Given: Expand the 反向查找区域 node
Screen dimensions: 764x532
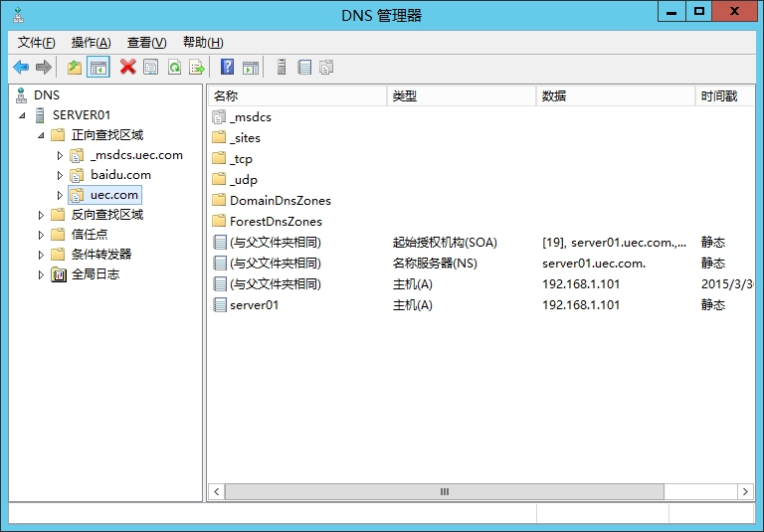Looking at the screenshot, I should 41,215.
